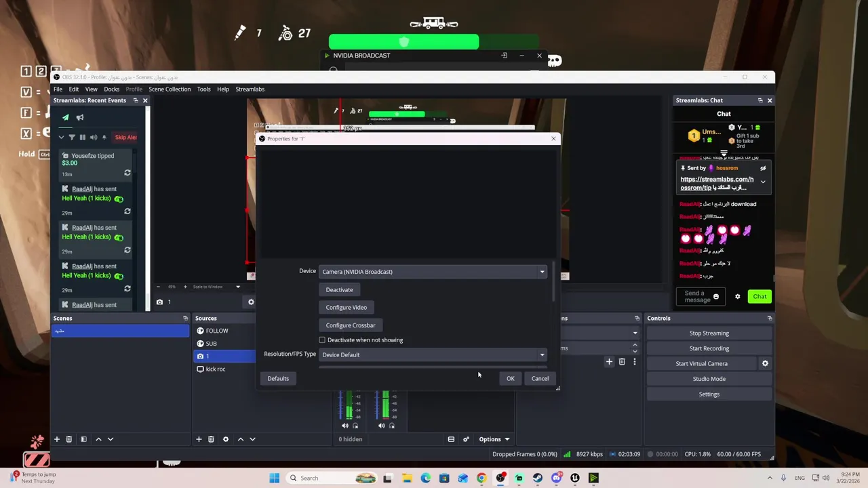Open the emoji picker in chat

[x=715, y=297]
